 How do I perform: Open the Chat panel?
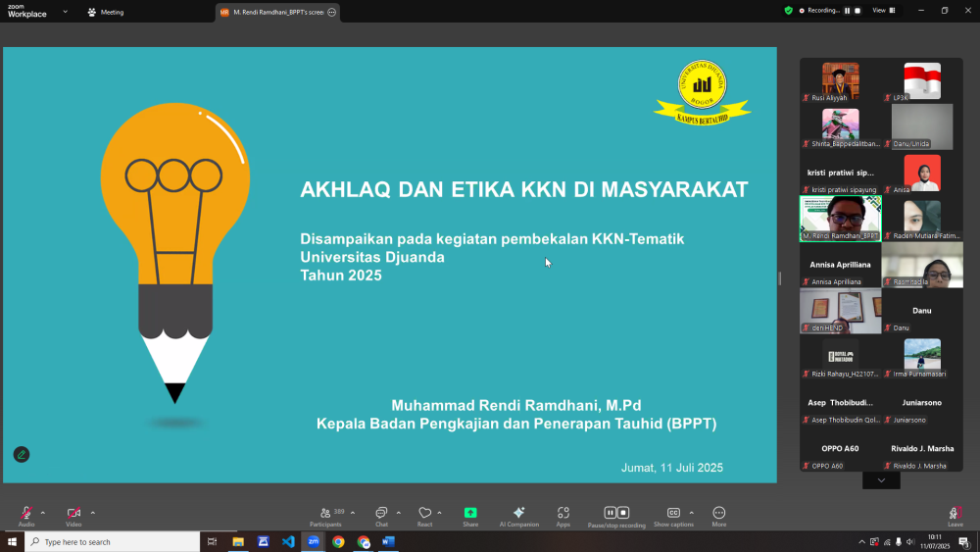pos(381,517)
